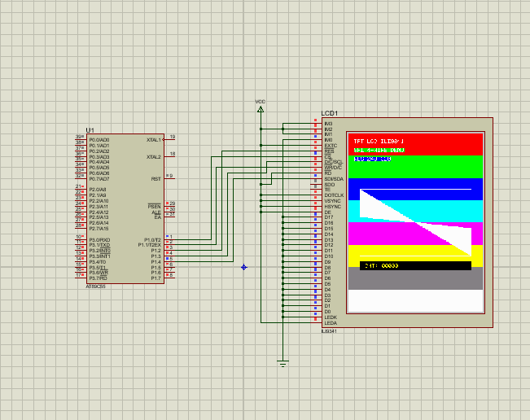The height and width of the screenshot is (420, 530).
Task: Click the gray color band on LCD
Action: 415,279
